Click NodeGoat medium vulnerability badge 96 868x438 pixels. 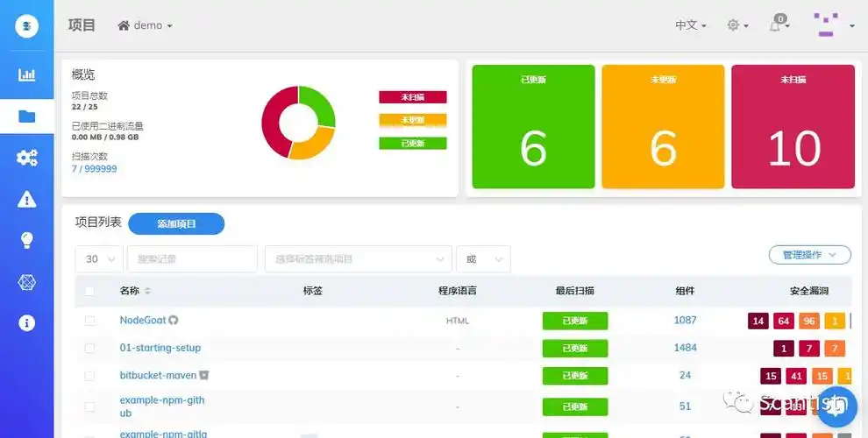[x=808, y=321]
